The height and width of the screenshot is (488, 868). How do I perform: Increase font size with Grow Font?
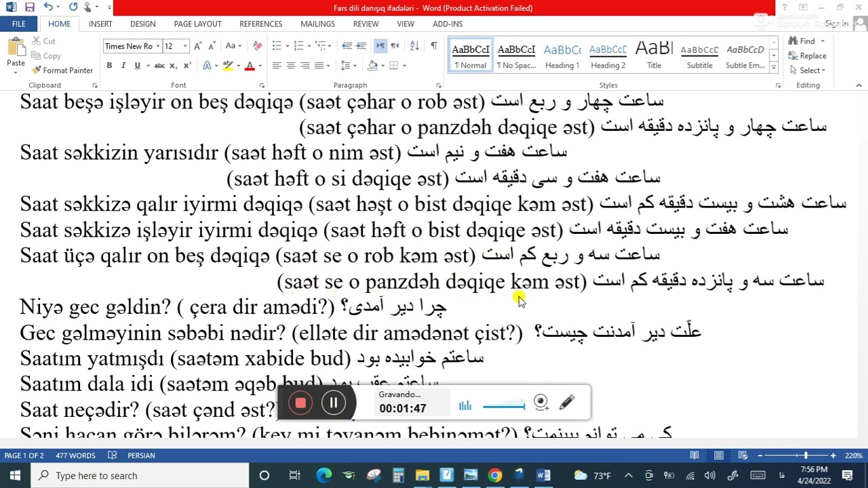(197, 46)
